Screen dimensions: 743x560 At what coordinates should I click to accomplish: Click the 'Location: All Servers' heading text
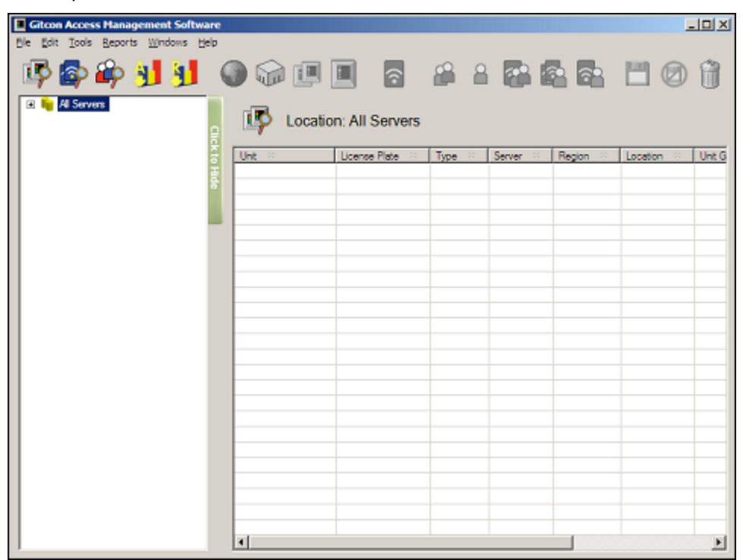(x=353, y=121)
